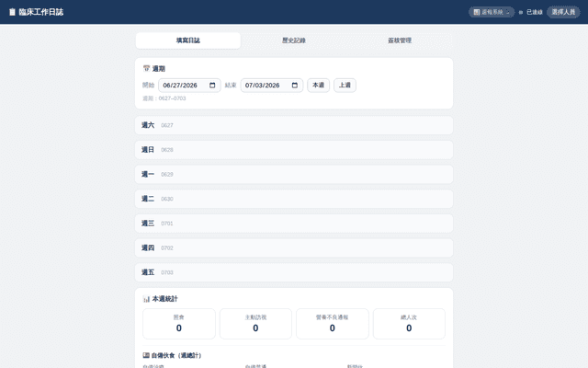Viewport: 588px width, 368px height.
Task: Expand the 週五 0703 day section
Action: 294,272
